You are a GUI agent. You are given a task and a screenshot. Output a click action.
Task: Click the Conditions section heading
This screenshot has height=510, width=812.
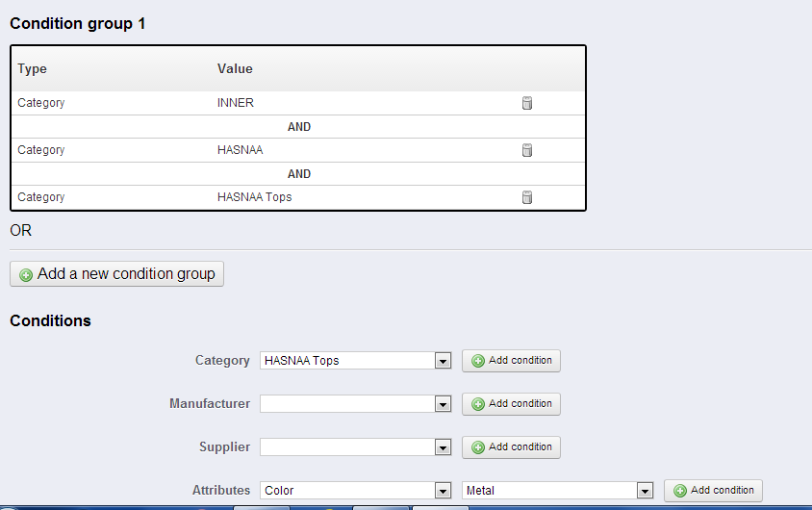click(x=50, y=321)
